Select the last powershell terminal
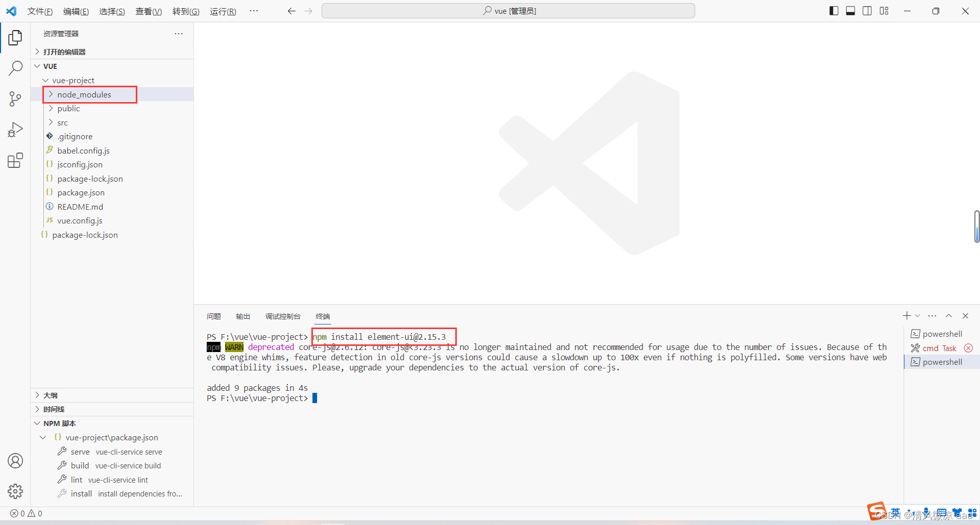 [942, 362]
